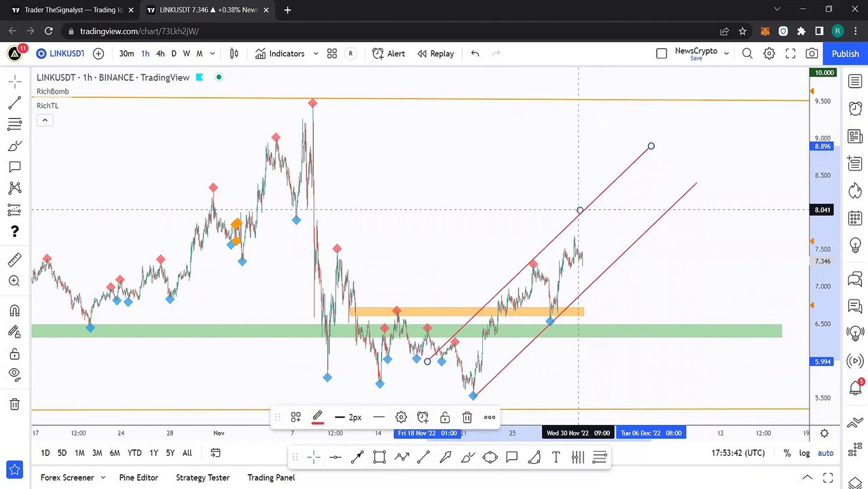This screenshot has height=489, width=868.
Task: Delete selected drawing with floating toolbar trash
Action: (x=467, y=417)
